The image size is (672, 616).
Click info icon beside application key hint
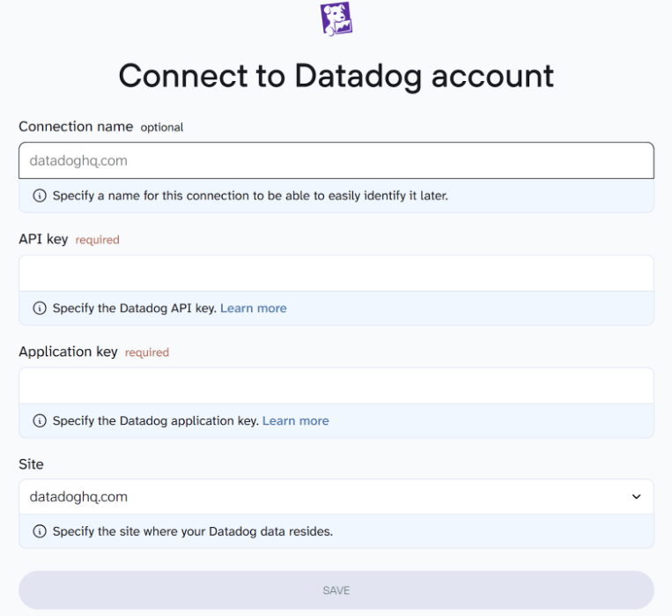pos(40,421)
